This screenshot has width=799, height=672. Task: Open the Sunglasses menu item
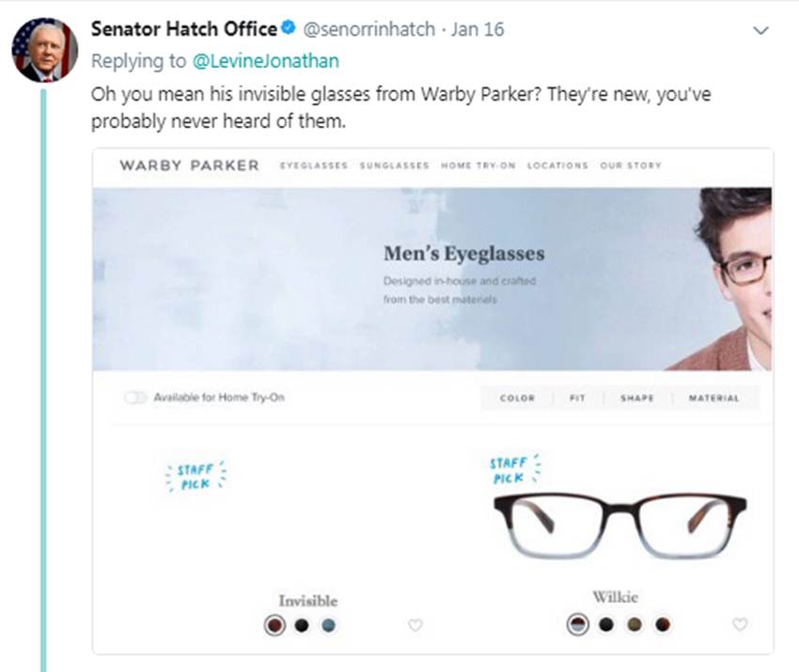(394, 165)
